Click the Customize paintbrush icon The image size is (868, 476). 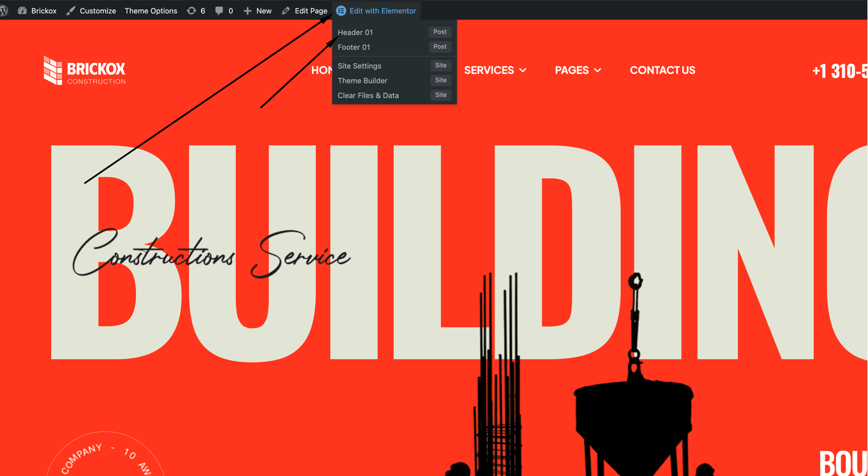pos(70,11)
